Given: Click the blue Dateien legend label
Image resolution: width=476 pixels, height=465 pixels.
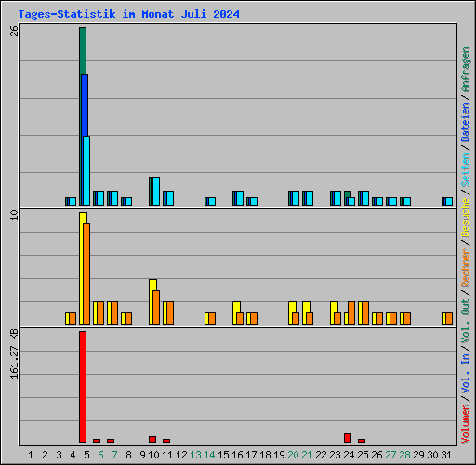Looking at the screenshot, I should [x=466, y=123].
